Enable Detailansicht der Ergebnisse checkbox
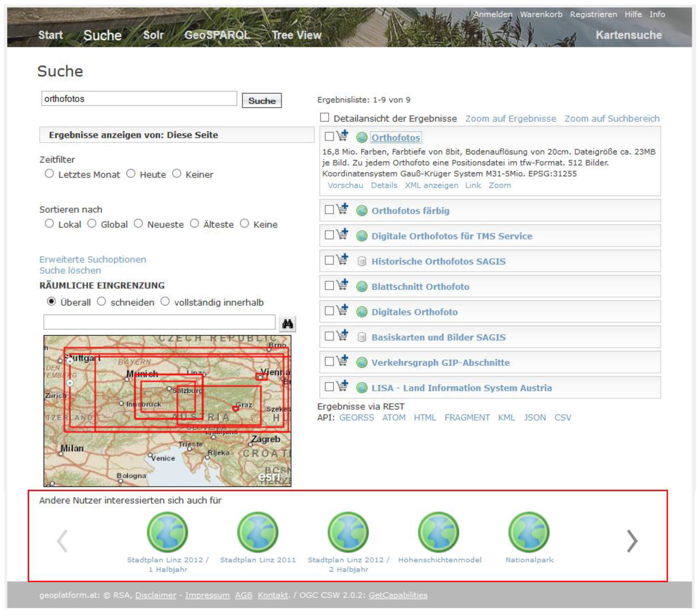The image size is (700, 615). click(x=324, y=117)
